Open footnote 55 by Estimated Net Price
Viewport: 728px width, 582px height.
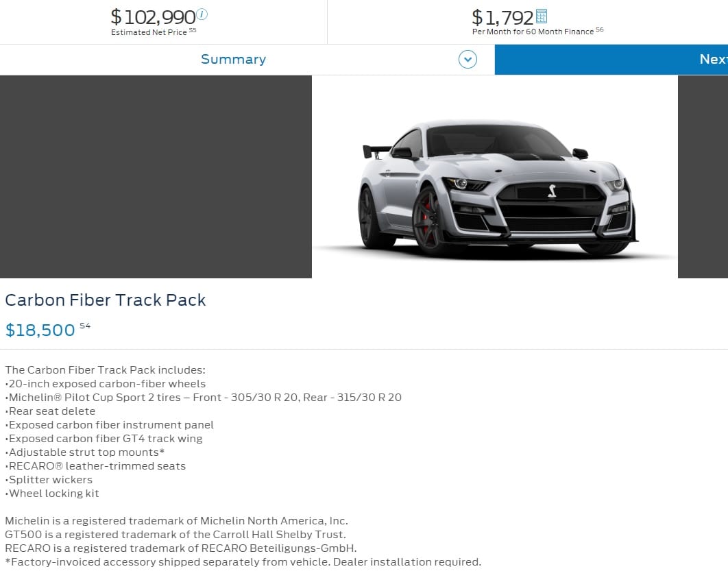click(193, 30)
